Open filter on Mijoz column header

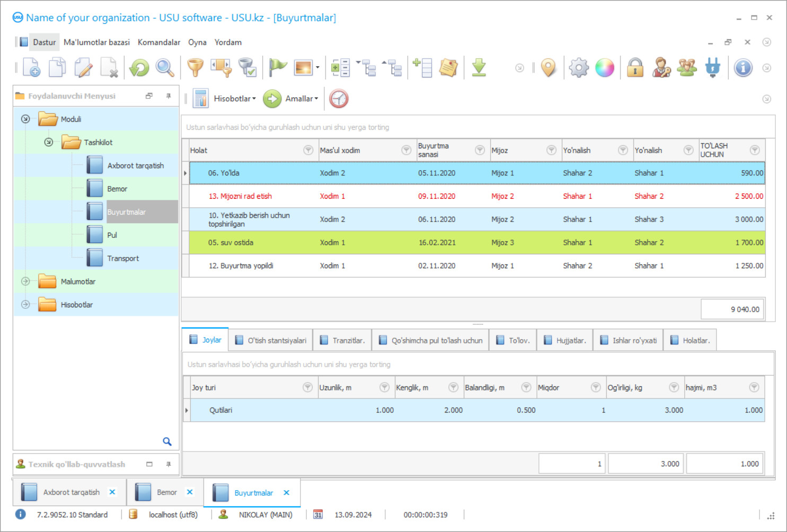click(x=551, y=150)
